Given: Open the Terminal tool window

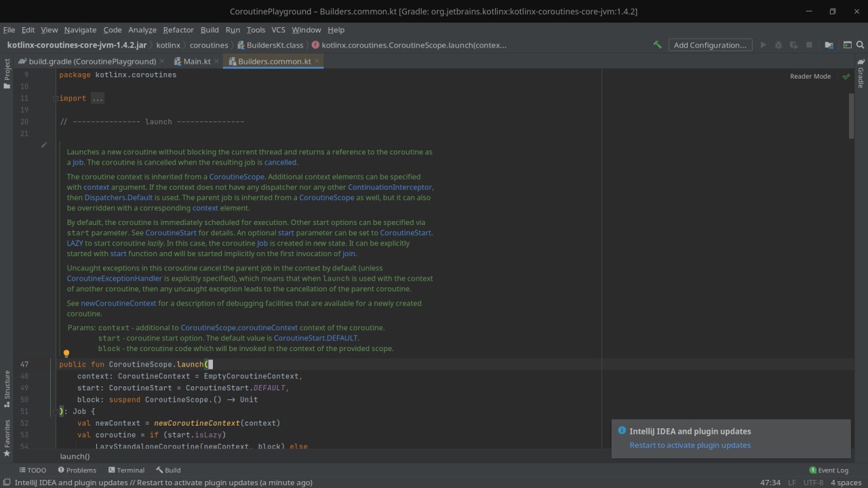Looking at the screenshot, I should click(126, 470).
